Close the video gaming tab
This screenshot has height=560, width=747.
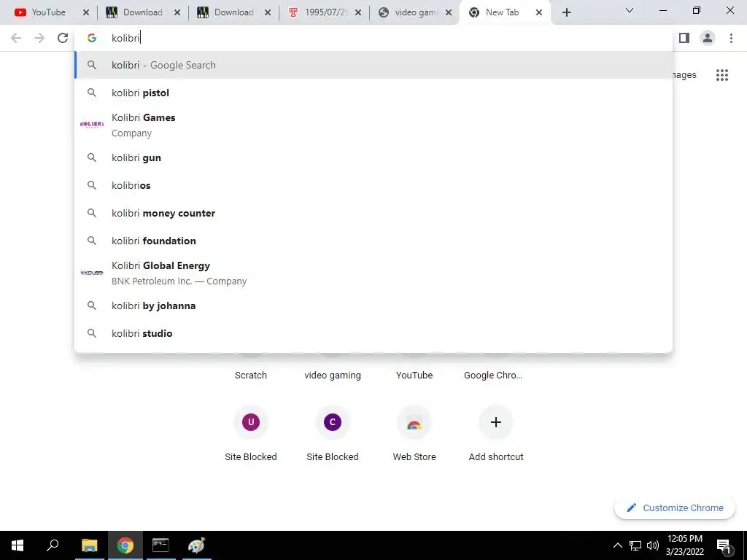coord(449,12)
